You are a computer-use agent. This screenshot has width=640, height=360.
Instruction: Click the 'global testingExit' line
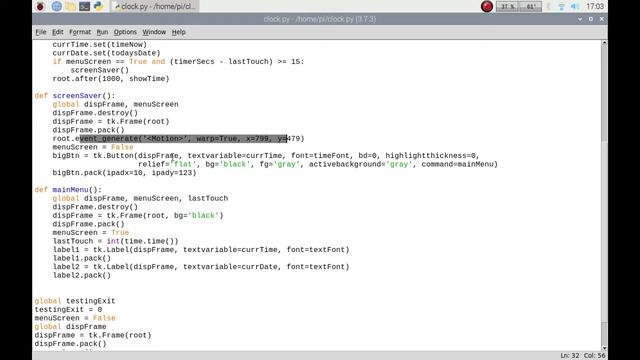75,301
